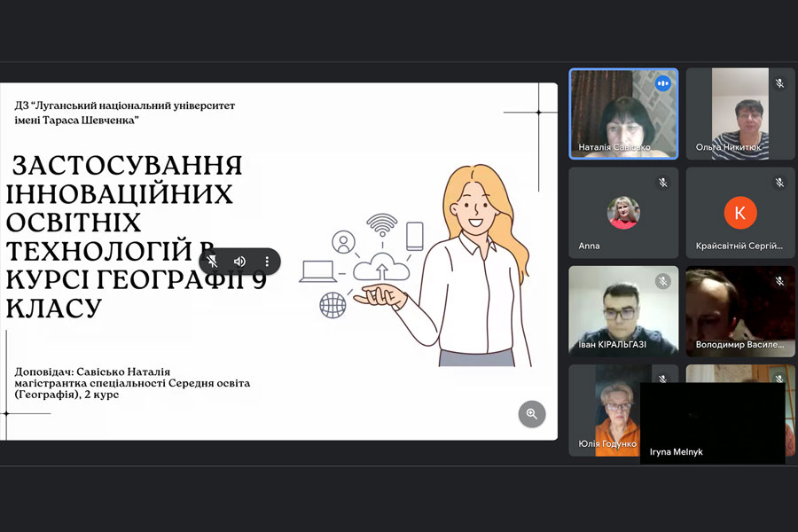Open more options on the presentation overlay
The image size is (798, 532).
click(267, 262)
